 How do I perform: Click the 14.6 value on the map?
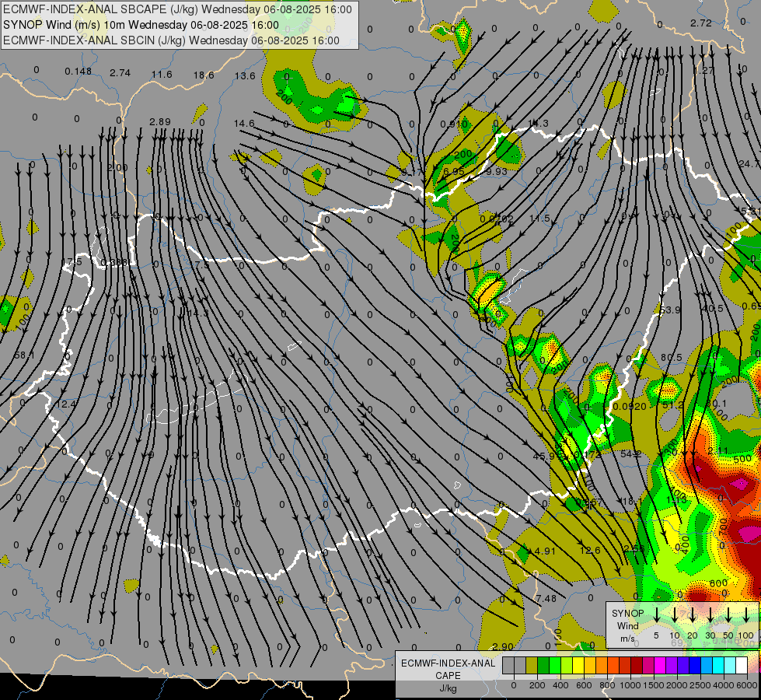(244, 124)
